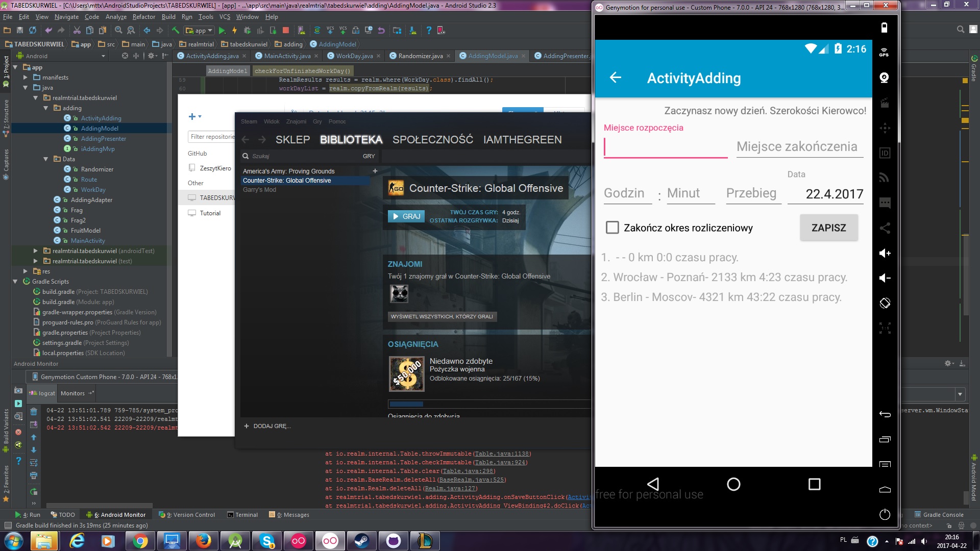980x551 pixels.
Task: Take a screenshot via Android Monitor camera icon
Action: click(18, 391)
